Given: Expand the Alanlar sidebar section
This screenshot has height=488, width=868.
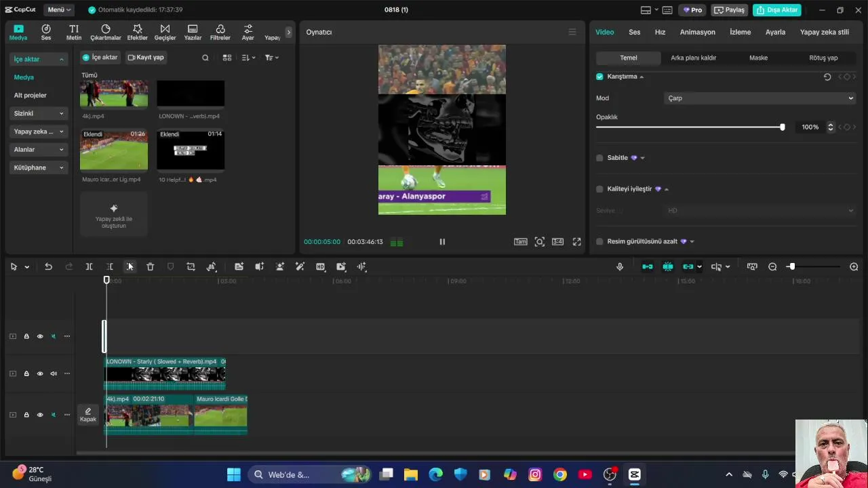Looking at the screenshot, I should click(38, 150).
